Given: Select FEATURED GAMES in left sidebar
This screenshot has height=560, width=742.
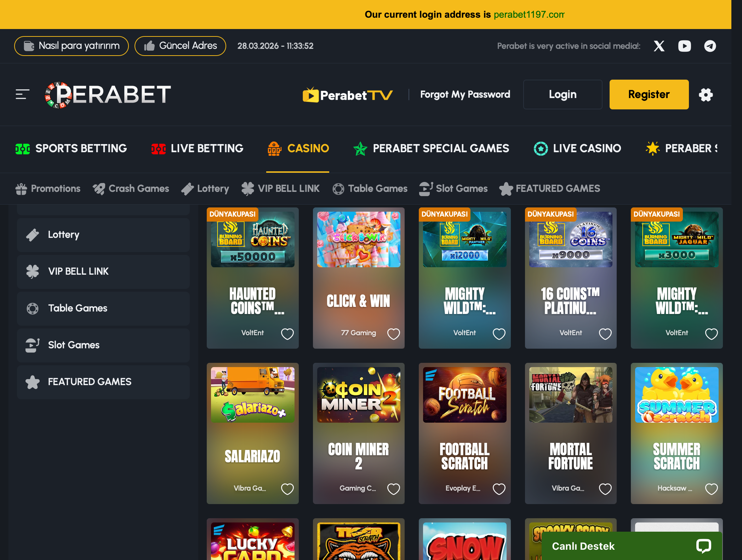Looking at the screenshot, I should [103, 382].
